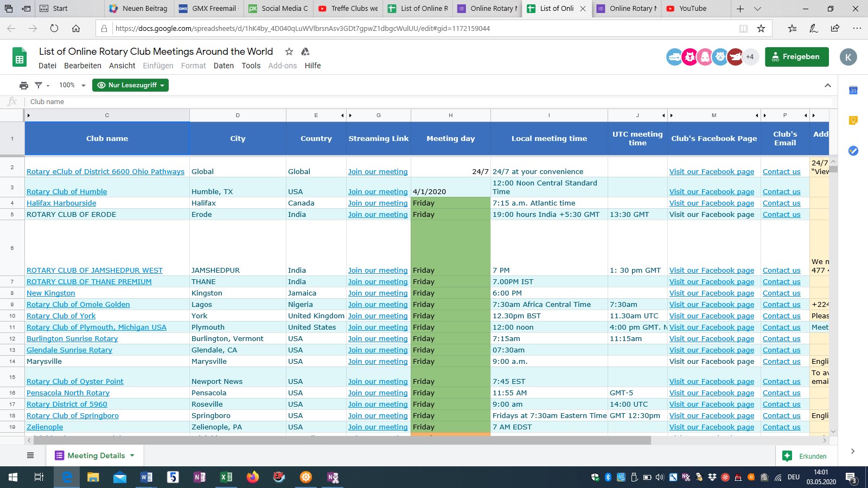
Task: Click Join our meeting for Zelienople
Action: (378, 427)
